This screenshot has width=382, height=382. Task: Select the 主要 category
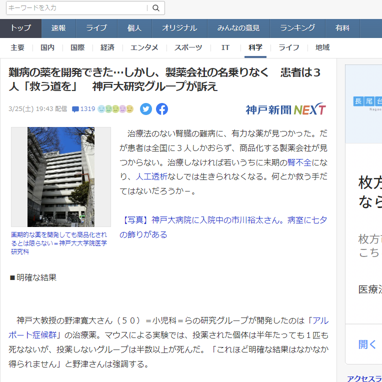coord(17,48)
